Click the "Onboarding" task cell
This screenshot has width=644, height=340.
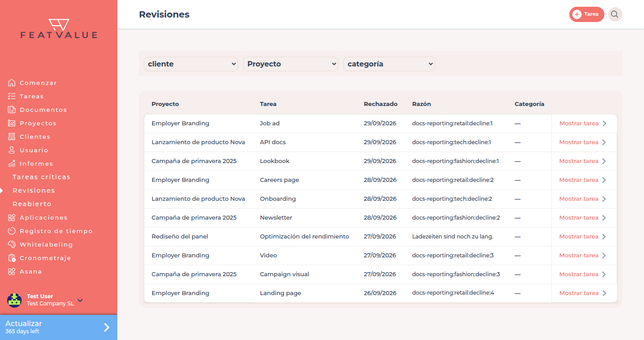tap(278, 199)
